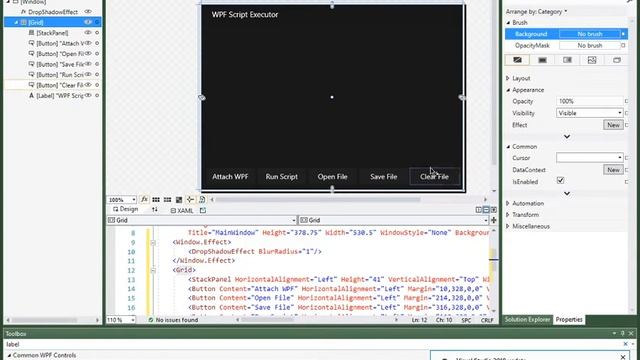Select the No brush editor tab
This screenshot has height=360, width=640.
tap(517, 60)
